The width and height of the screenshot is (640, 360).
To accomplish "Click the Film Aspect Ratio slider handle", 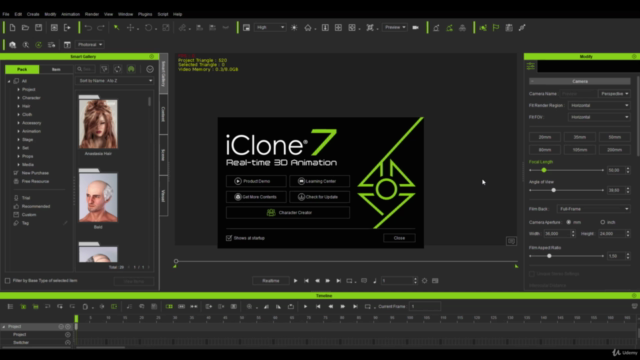I will [x=549, y=256].
